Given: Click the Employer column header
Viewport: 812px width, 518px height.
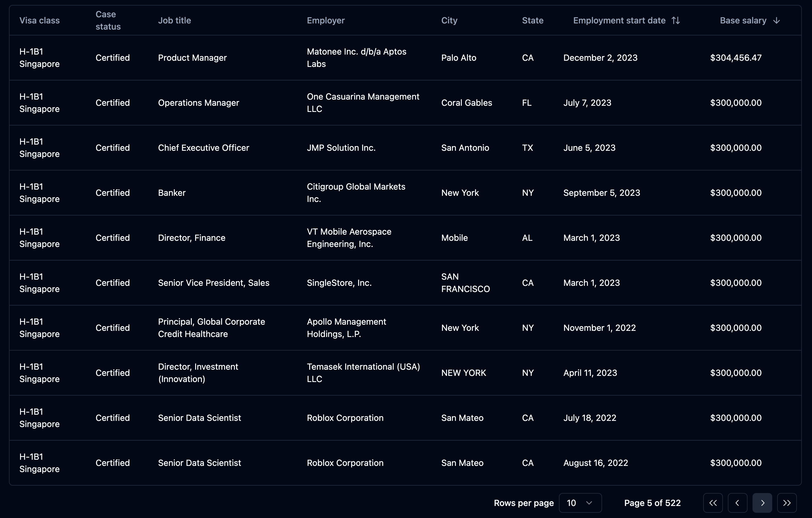Looking at the screenshot, I should pyautogui.click(x=326, y=21).
